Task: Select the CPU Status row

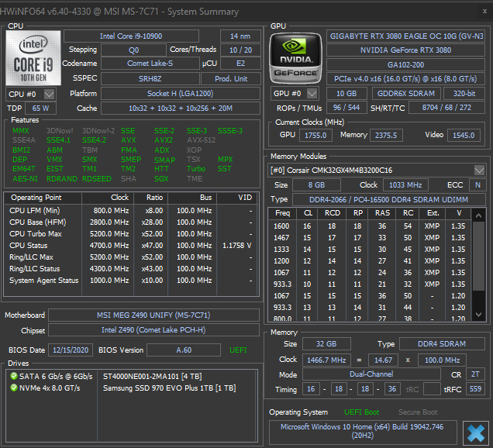Action: pyautogui.click(x=131, y=245)
